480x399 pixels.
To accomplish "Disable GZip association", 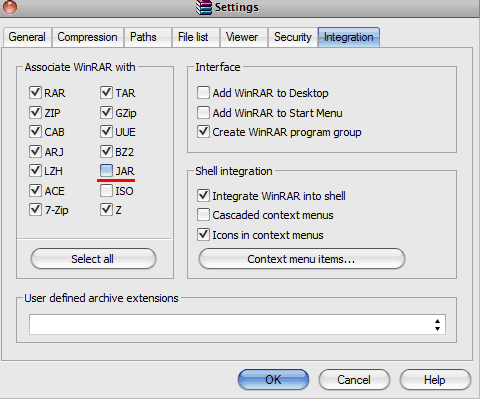I will click(x=106, y=112).
